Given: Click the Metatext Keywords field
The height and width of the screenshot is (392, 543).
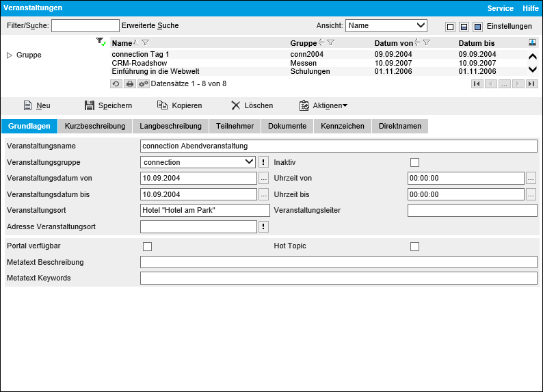Looking at the screenshot, I should [339, 278].
